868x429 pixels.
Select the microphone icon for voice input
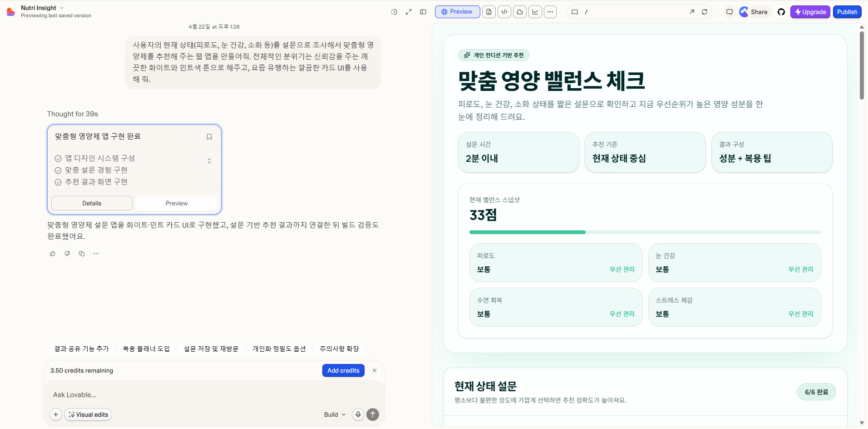pyautogui.click(x=358, y=414)
